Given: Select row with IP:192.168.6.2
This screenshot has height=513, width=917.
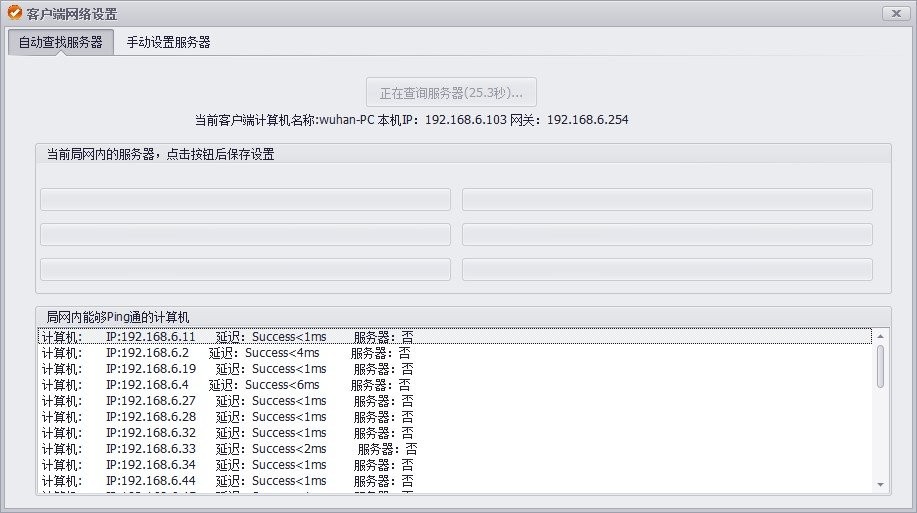Looking at the screenshot, I should pos(455,353).
